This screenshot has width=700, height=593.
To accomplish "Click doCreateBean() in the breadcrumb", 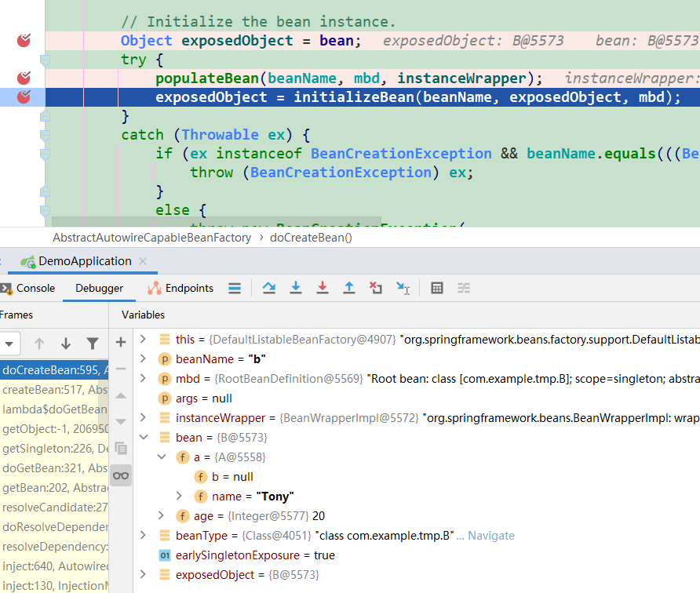I will pyautogui.click(x=312, y=238).
